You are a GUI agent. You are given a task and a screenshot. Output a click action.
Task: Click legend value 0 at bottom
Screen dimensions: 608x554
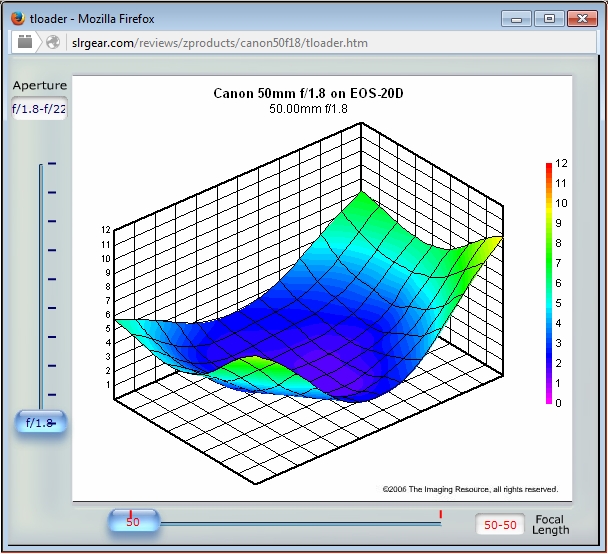(558, 403)
